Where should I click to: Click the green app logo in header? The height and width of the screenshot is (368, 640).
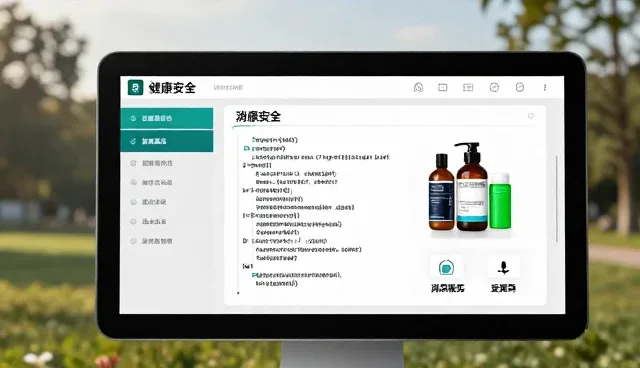pyautogui.click(x=136, y=87)
